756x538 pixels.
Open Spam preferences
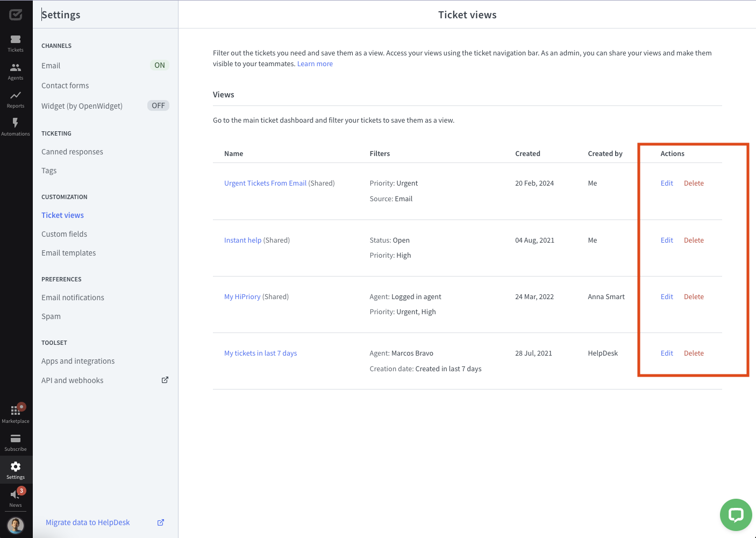pos(51,316)
